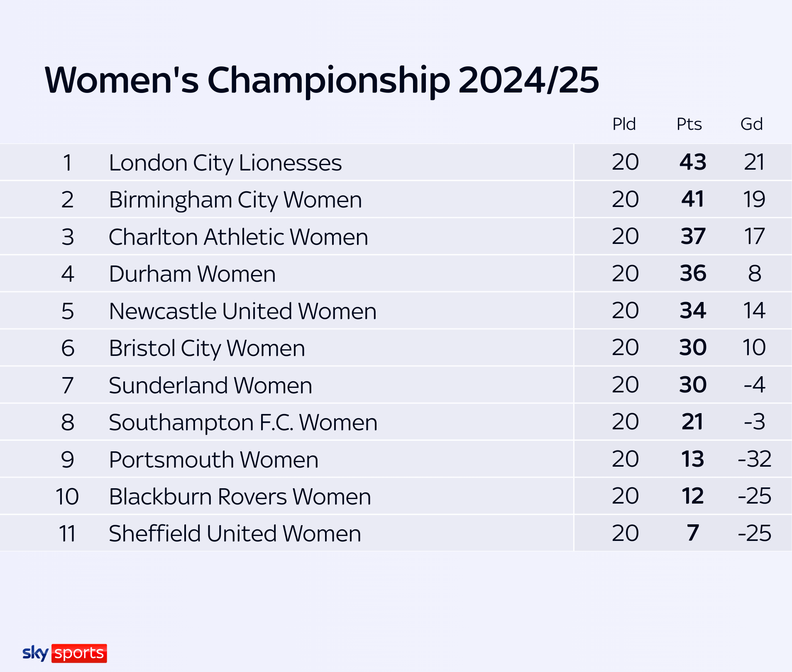Click Portsmouth Women team name
This screenshot has width=792, height=672.
coord(213,460)
